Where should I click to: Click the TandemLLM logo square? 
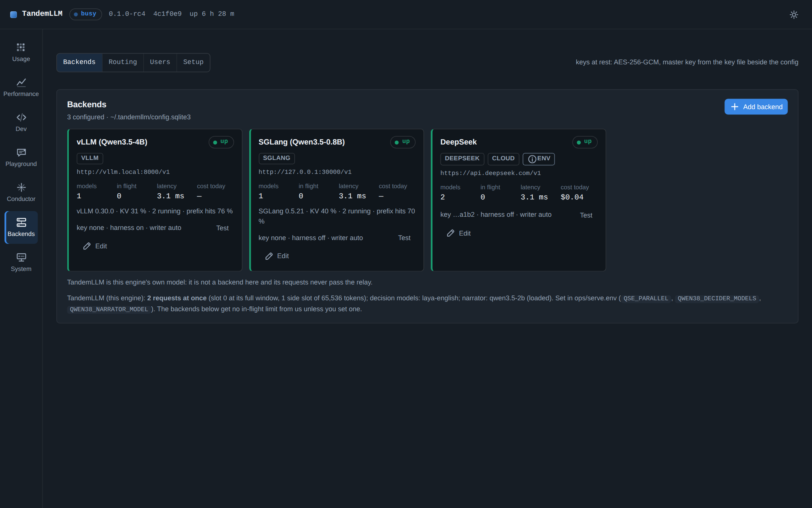14,14
